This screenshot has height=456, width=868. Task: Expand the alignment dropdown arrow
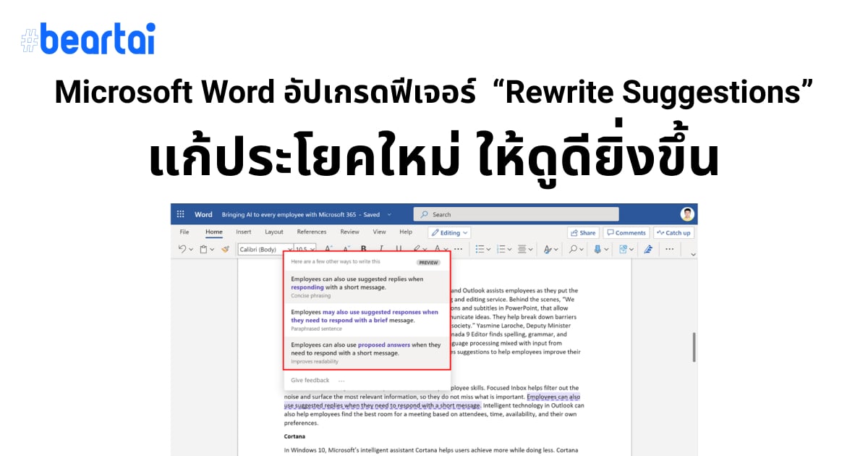530,250
